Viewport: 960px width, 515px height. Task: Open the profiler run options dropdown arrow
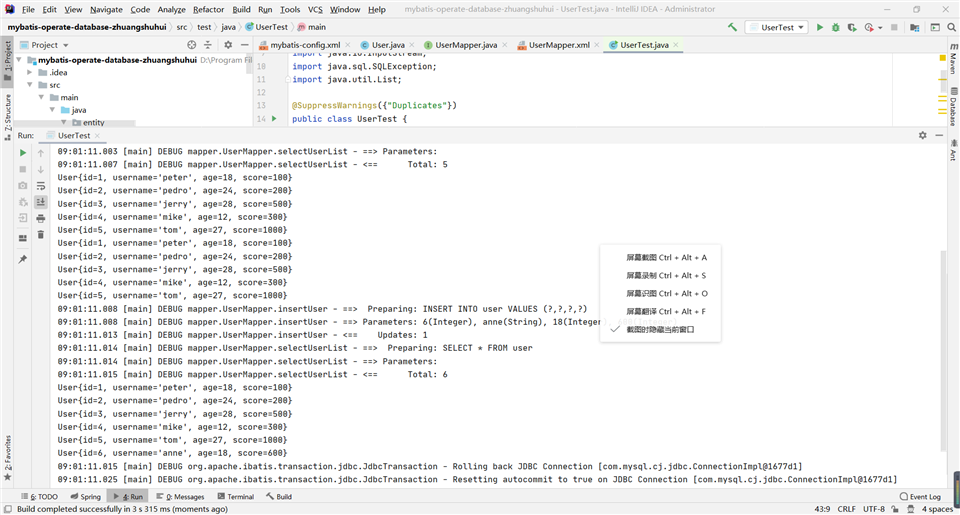(880, 28)
